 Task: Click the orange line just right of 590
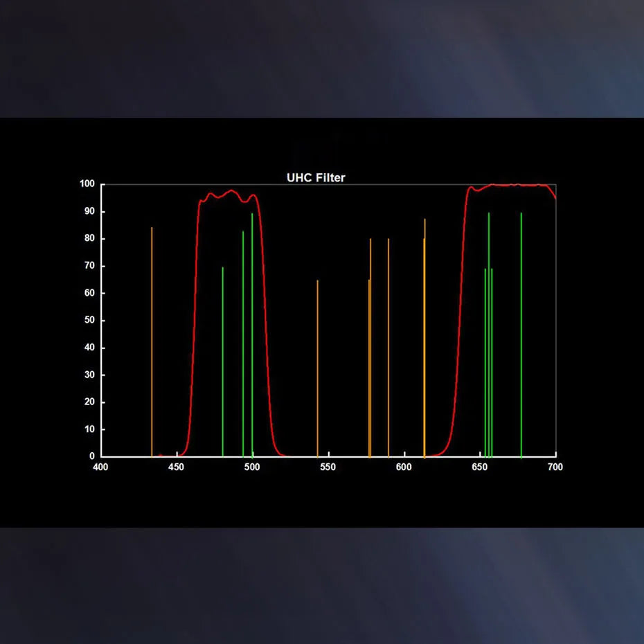(388, 346)
